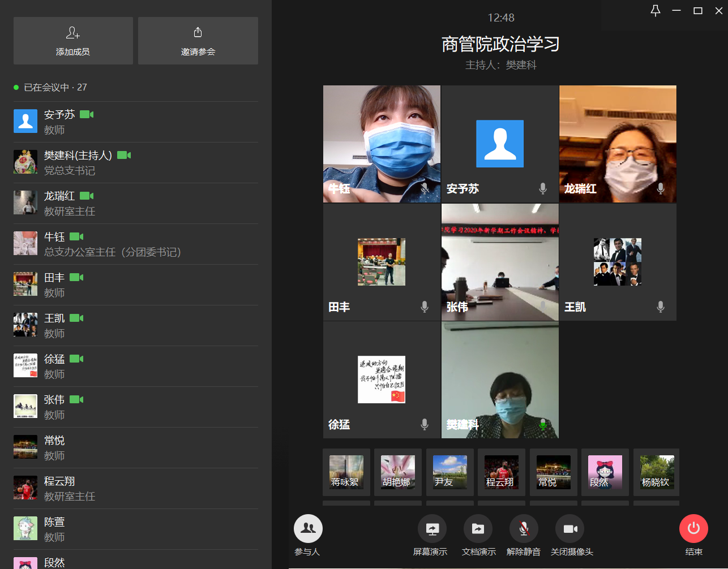The image size is (728, 569).
Task: Click the 邀请参会 invite button
Action: (x=198, y=41)
